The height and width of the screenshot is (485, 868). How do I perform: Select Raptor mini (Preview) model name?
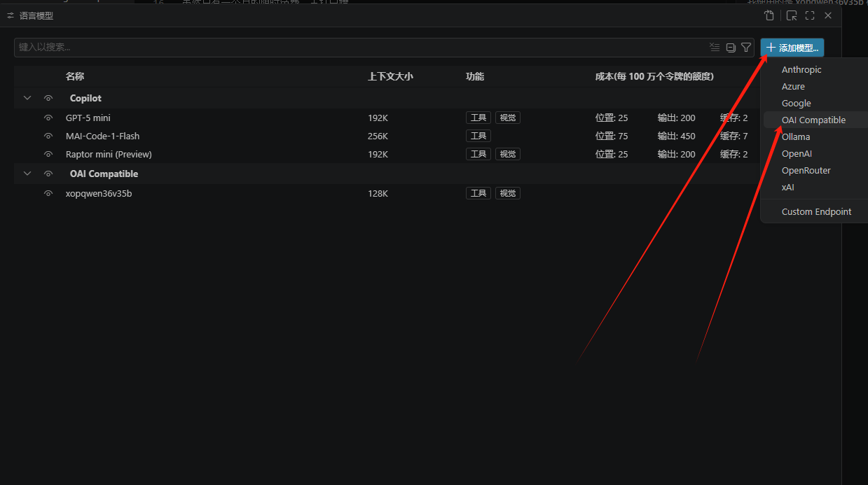tap(109, 155)
